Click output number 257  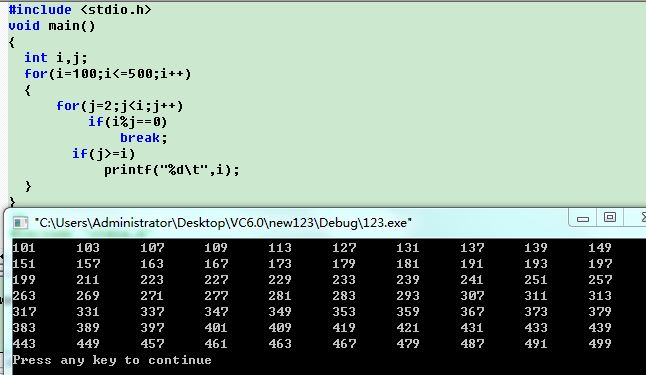600,280
